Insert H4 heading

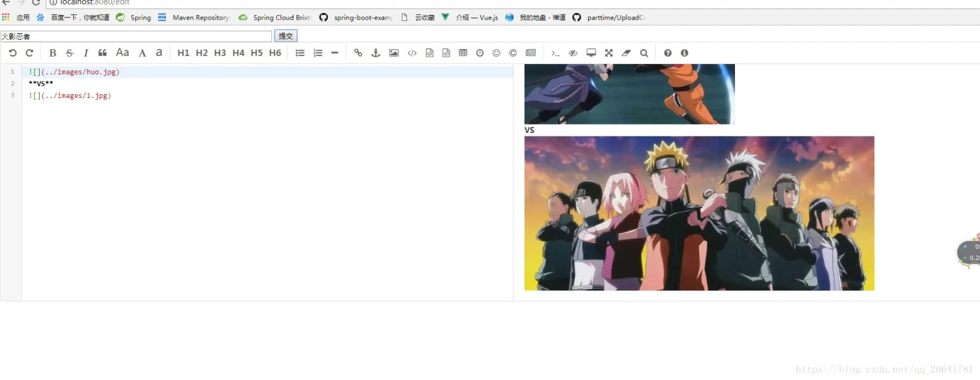tap(238, 53)
